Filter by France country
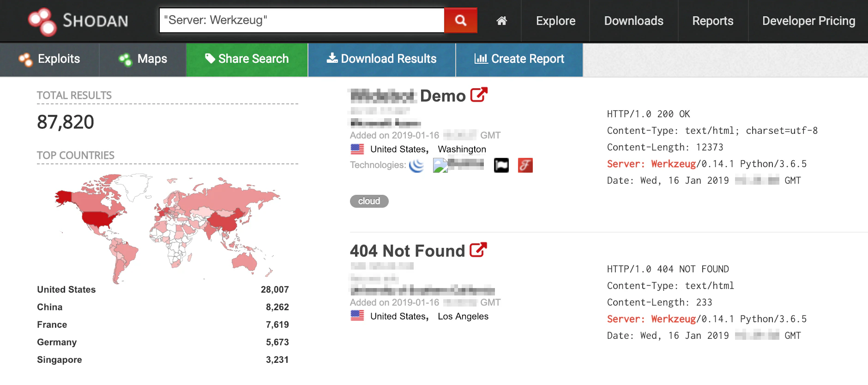 (x=52, y=325)
